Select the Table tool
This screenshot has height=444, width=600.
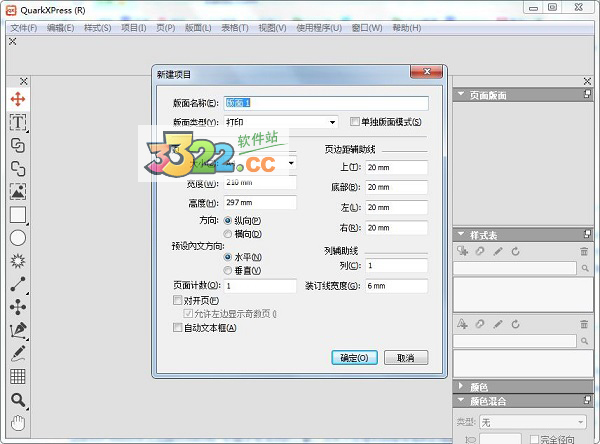18,376
